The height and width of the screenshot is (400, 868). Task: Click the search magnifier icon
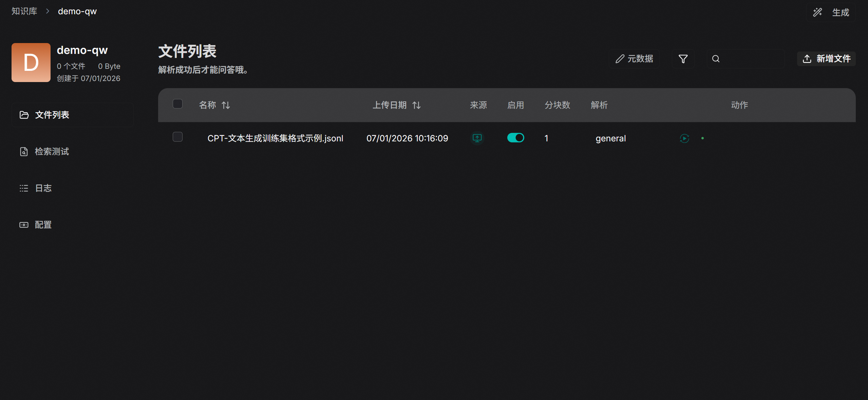[x=716, y=59]
